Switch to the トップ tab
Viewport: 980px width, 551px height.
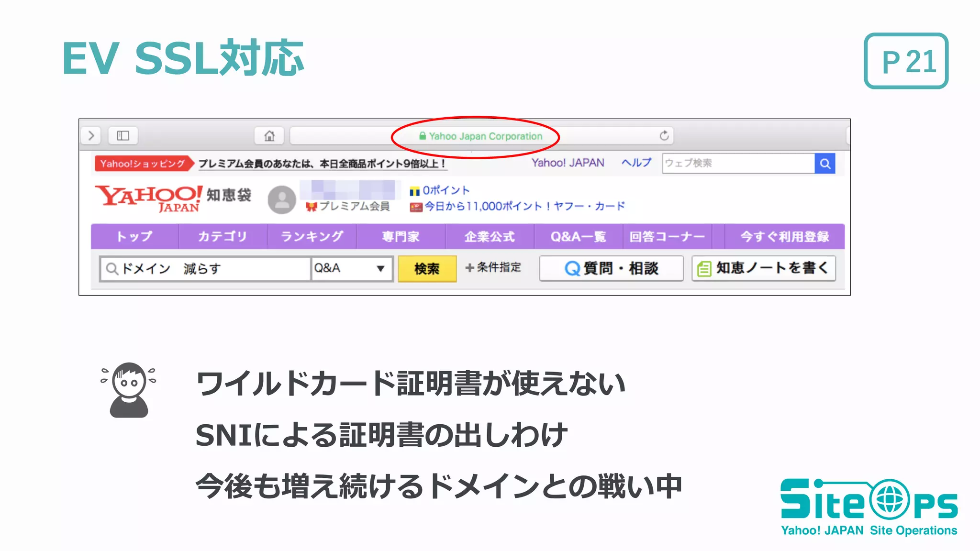coord(134,236)
